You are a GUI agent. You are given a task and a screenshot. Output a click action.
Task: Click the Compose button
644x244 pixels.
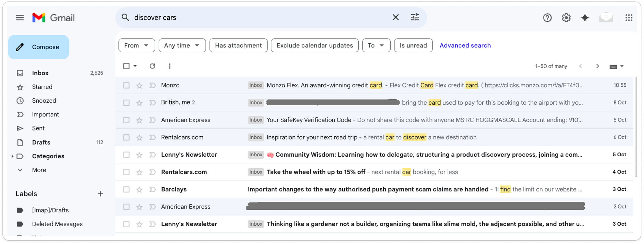pos(39,47)
